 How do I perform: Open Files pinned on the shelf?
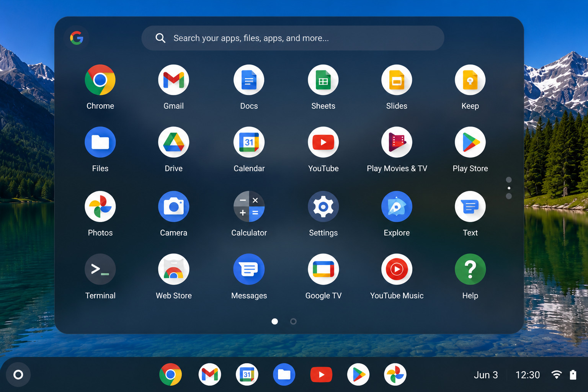coord(284,374)
